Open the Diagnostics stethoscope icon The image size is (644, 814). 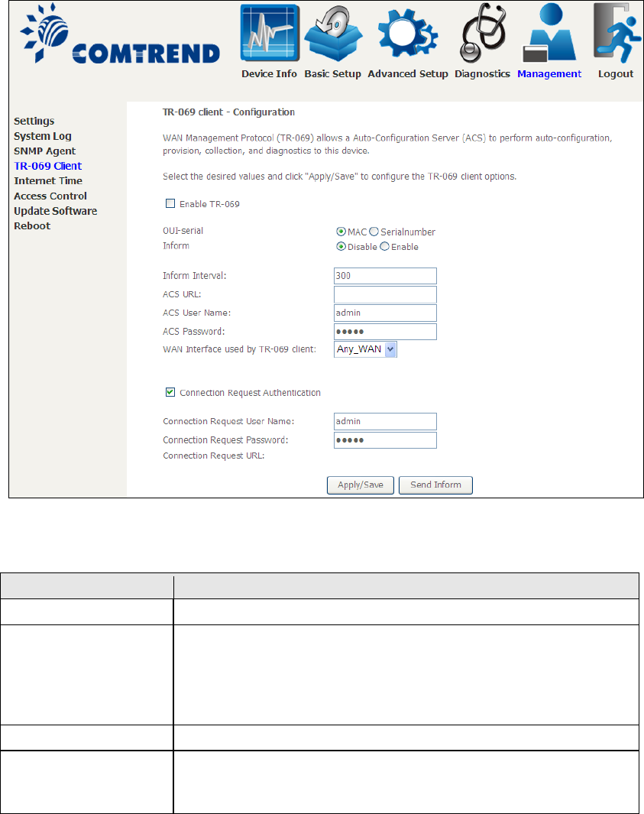(x=482, y=33)
